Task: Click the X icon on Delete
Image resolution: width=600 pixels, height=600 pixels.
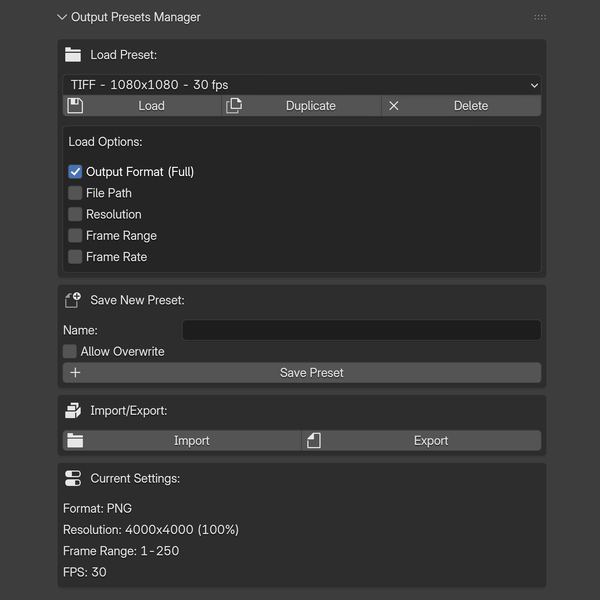Action: pos(394,106)
